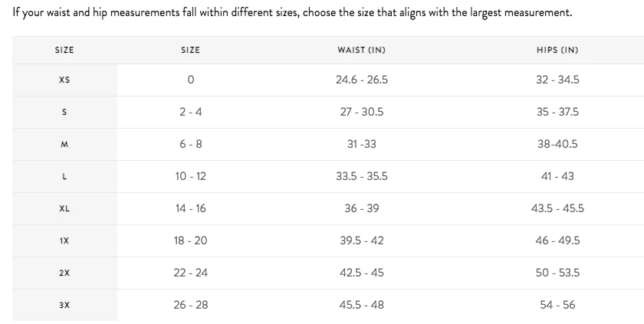Click the waist value 24.6 - 26.5

(x=361, y=80)
